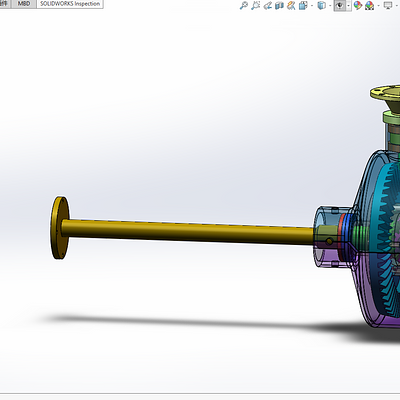Toggle the Hide/Show Items eye button
400x400 pixels.
click(x=340, y=5)
